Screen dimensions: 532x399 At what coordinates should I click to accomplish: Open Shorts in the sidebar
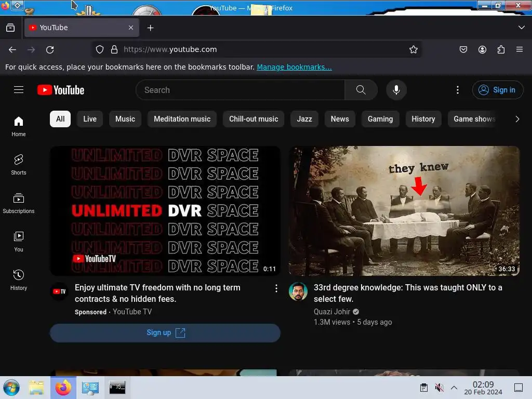coord(19,165)
